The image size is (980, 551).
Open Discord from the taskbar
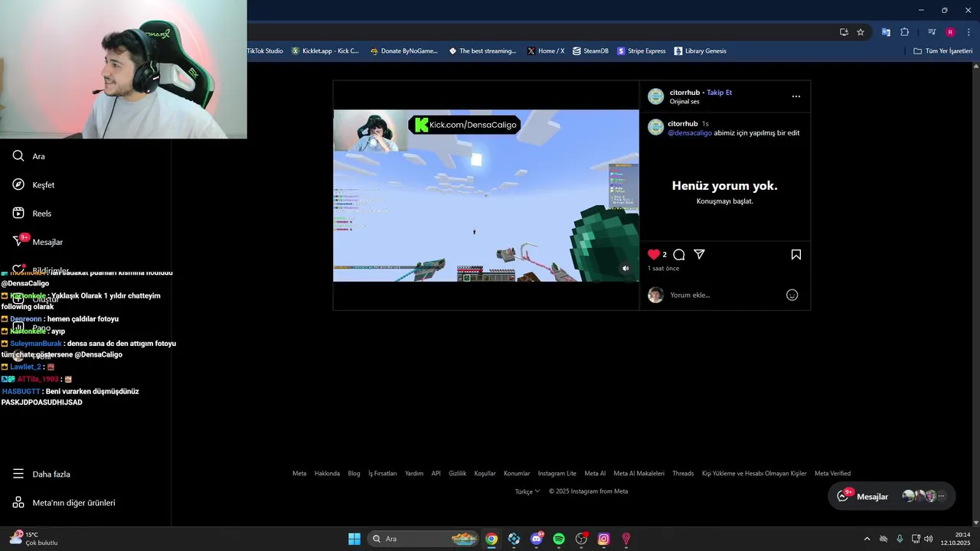coord(537,539)
